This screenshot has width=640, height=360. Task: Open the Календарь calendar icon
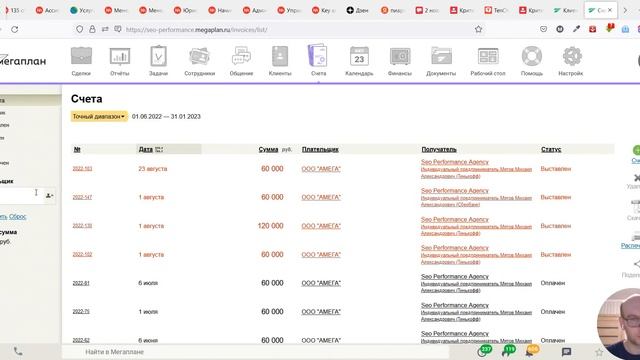coord(359,56)
